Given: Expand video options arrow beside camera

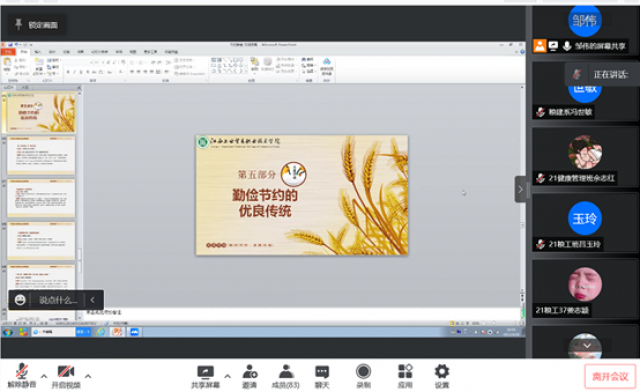Looking at the screenshot, I should tap(88, 376).
